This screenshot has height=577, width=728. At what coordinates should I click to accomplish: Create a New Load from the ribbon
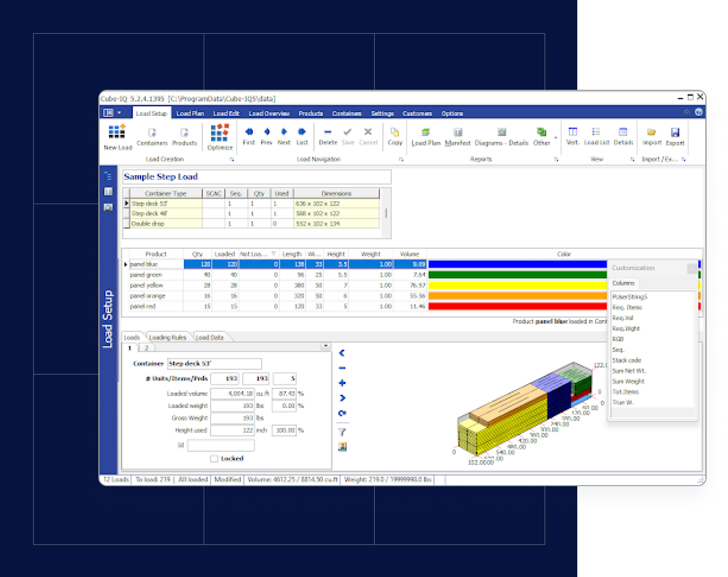(x=118, y=137)
